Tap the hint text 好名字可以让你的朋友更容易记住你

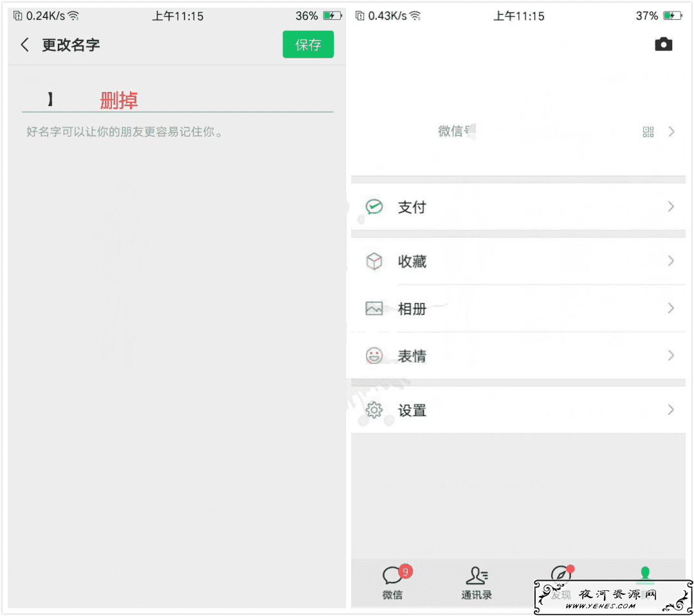(124, 131)
